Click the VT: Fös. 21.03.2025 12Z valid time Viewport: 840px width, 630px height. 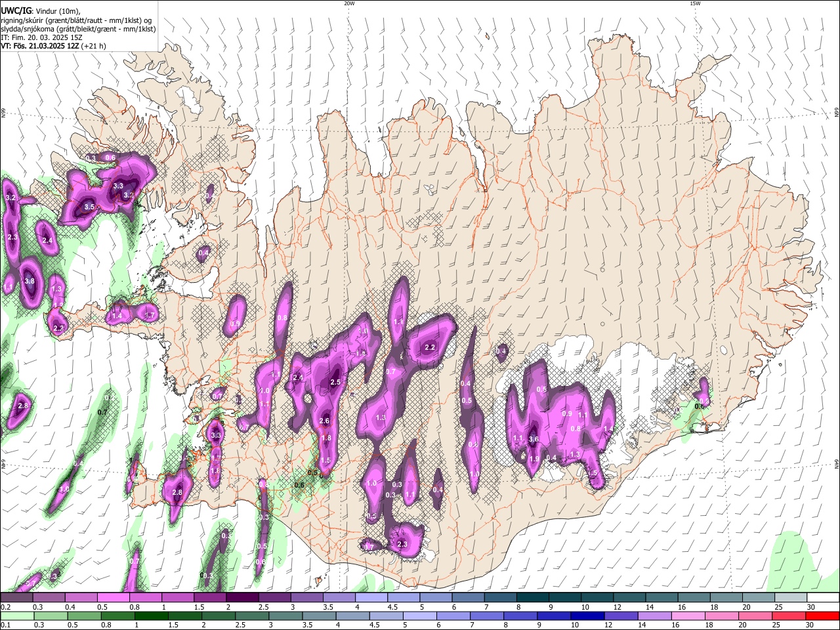[x=40, y=47]
